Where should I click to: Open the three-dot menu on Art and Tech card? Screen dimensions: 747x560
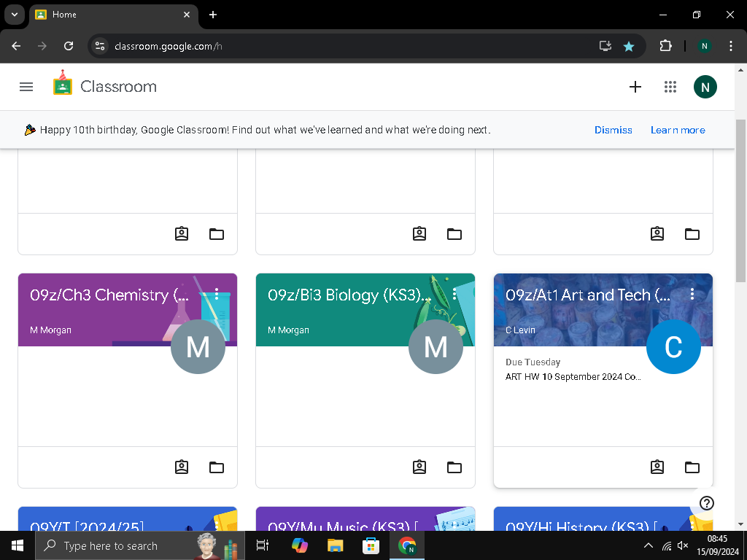pos(692,294)
